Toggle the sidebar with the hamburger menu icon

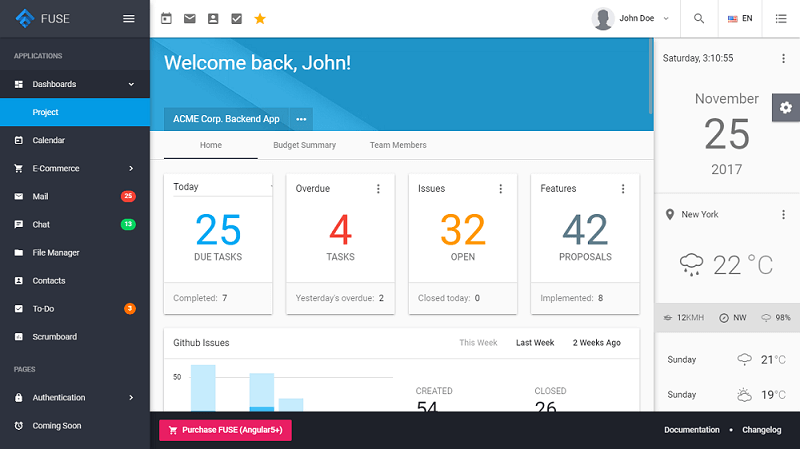click(x=129, y=18)
